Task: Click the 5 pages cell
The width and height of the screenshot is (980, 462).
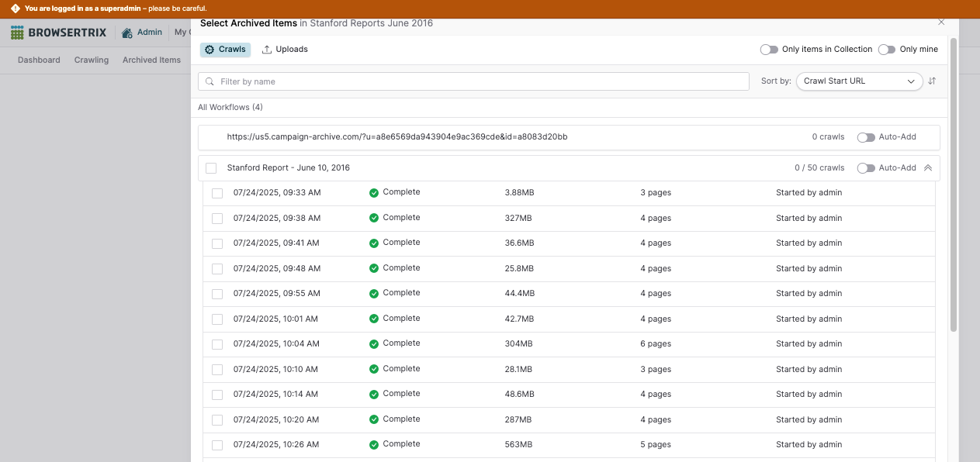Action: (656, 445)
